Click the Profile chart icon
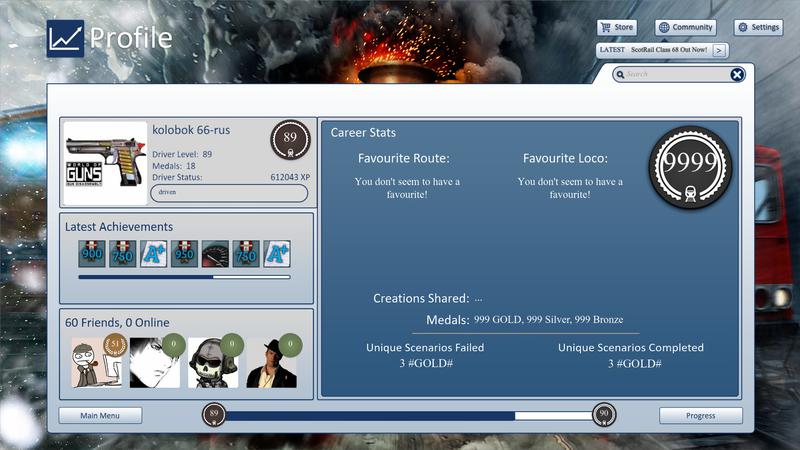 point(65,38)
